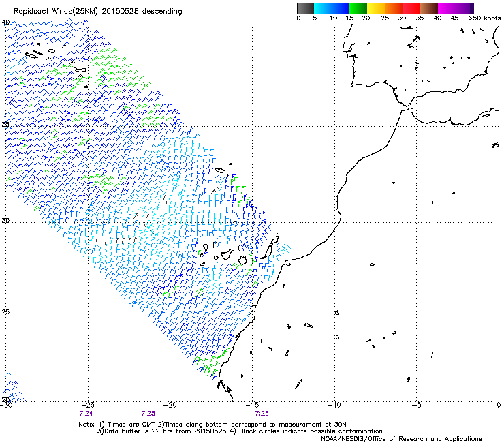The height and width of the screenshot is (443, 504).
Task: Click the gray 0-5 knots color segment
Action: pyautogui.click(x=305, y=8)
